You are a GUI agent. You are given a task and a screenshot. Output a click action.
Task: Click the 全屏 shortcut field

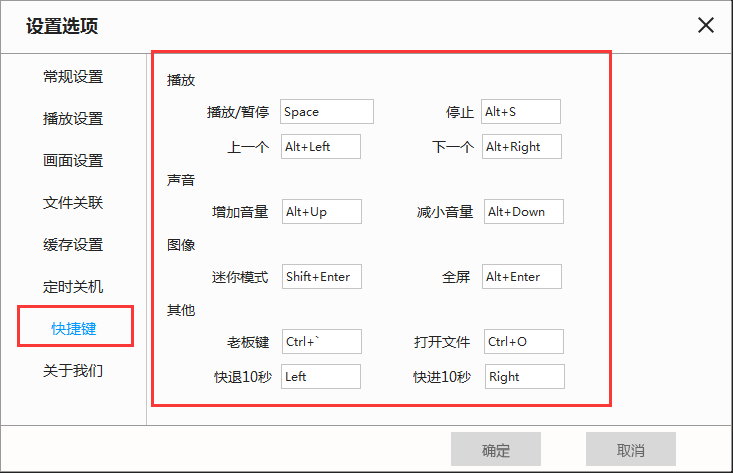click(521, 277)
